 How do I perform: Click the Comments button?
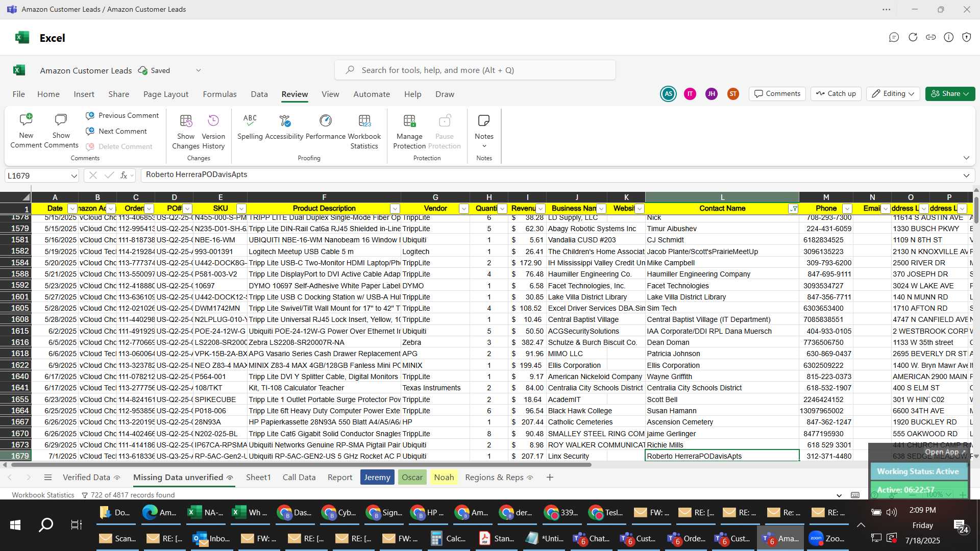coord(777,94)
